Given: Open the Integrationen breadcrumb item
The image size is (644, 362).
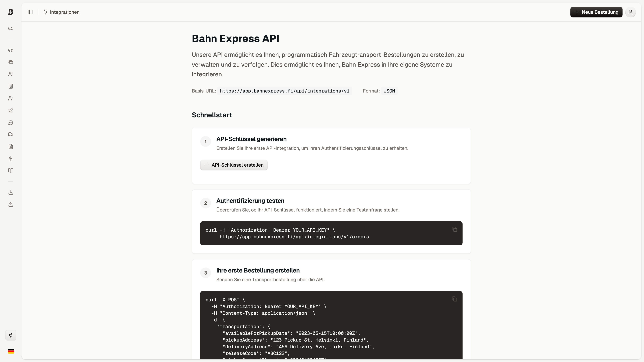Looking at the screenshot, I should coord(61,12).
